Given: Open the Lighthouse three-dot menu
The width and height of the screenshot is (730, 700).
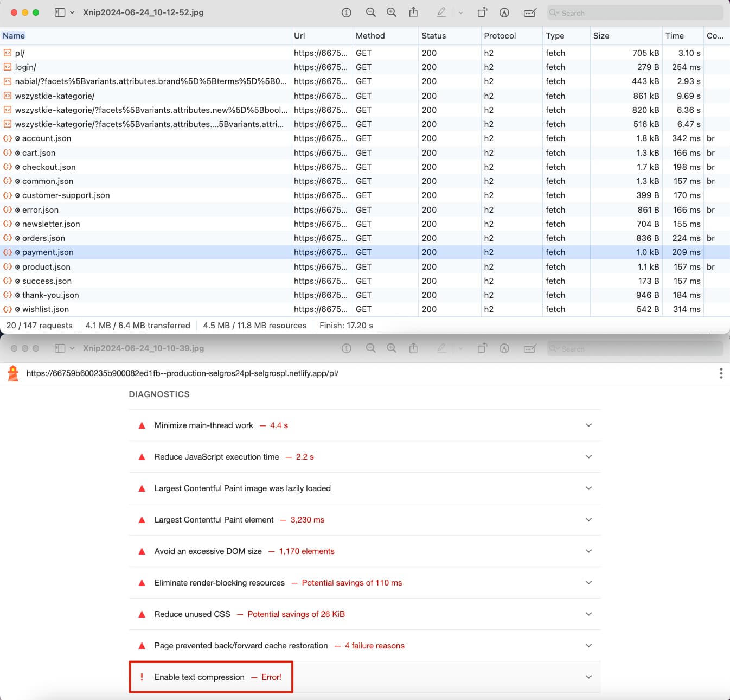Looking at the screenshot, I should point(721,373).
